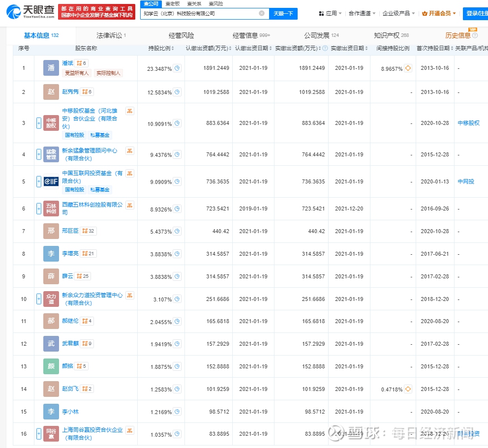The width and height of the screenshot is (488, 448).
Task: Open pie chart for the 9.0909% share
Action: click(x=177, y=181)
